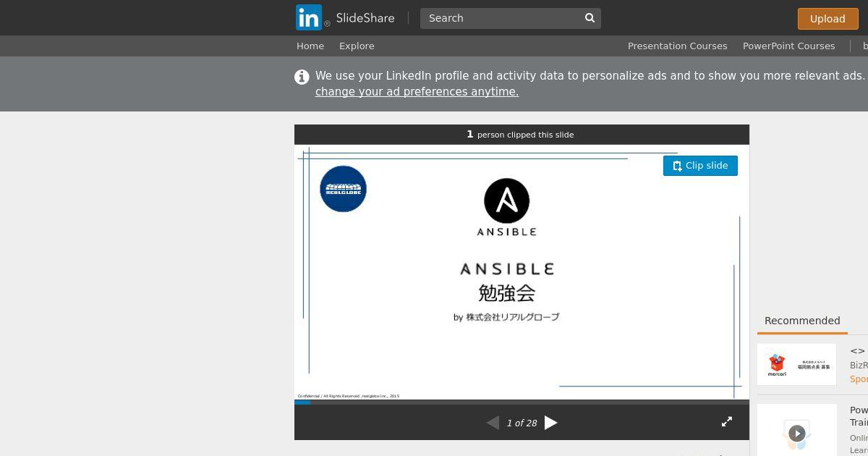Viewport: 868px width, 456px height.
Task: Click the info circle icon in notice
Action: 302,77
